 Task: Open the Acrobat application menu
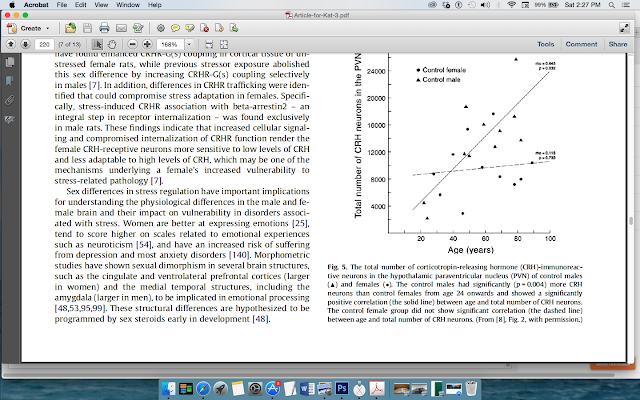tap(36, 5)
